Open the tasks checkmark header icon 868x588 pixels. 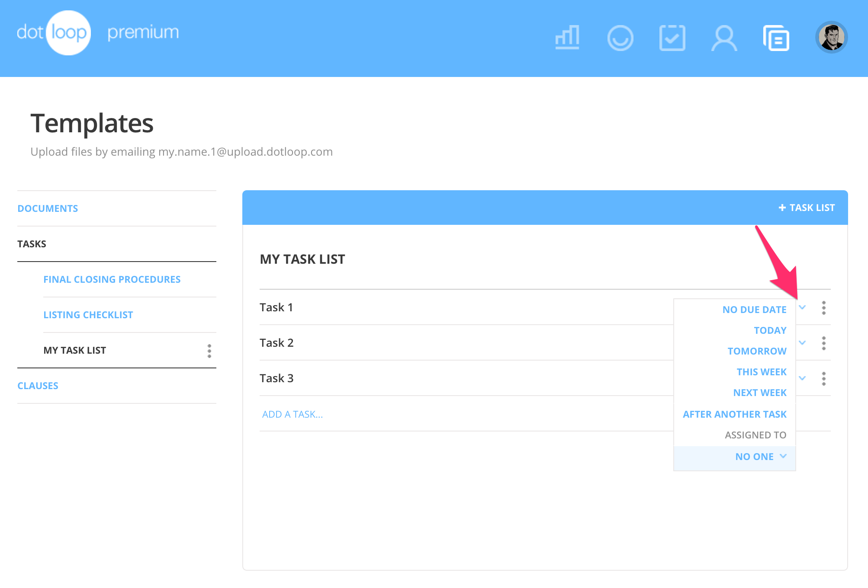[x=672, y=38]
